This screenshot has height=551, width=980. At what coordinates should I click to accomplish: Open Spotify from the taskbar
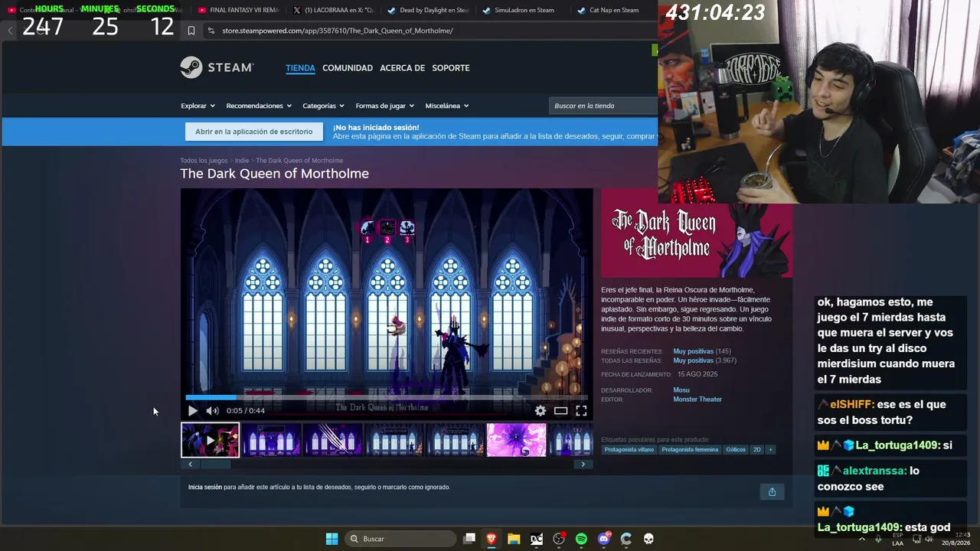581,539
